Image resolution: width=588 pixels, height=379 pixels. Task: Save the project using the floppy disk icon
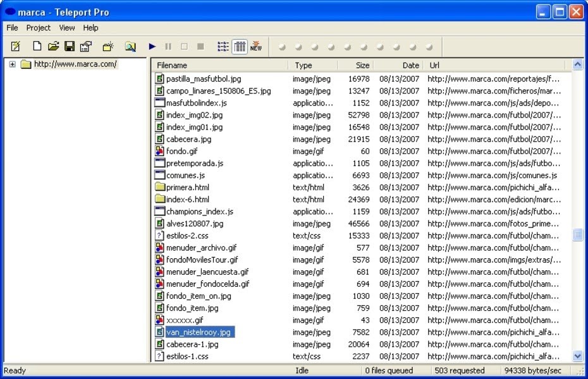pyautogui.click(x=70, y=46)
